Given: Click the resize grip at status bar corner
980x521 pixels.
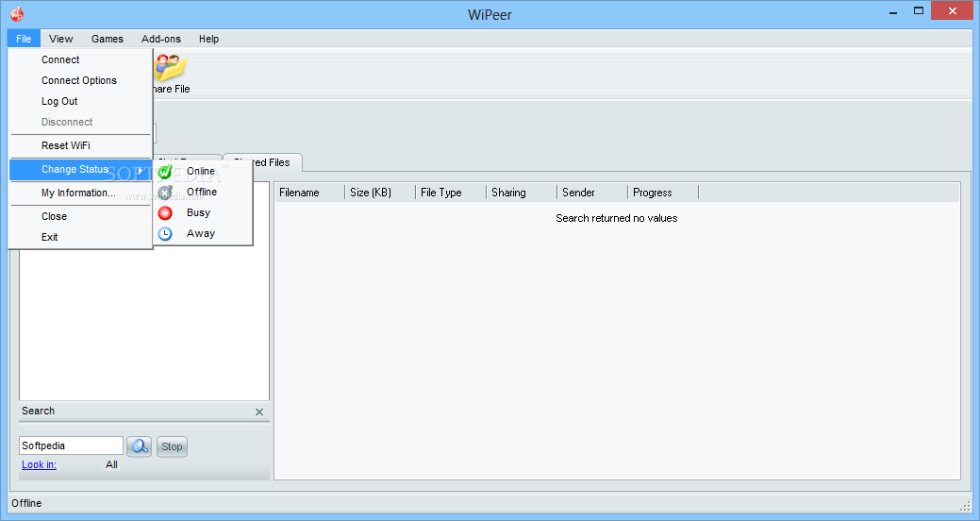Looking at the screenshot, I should pos(965,505).
